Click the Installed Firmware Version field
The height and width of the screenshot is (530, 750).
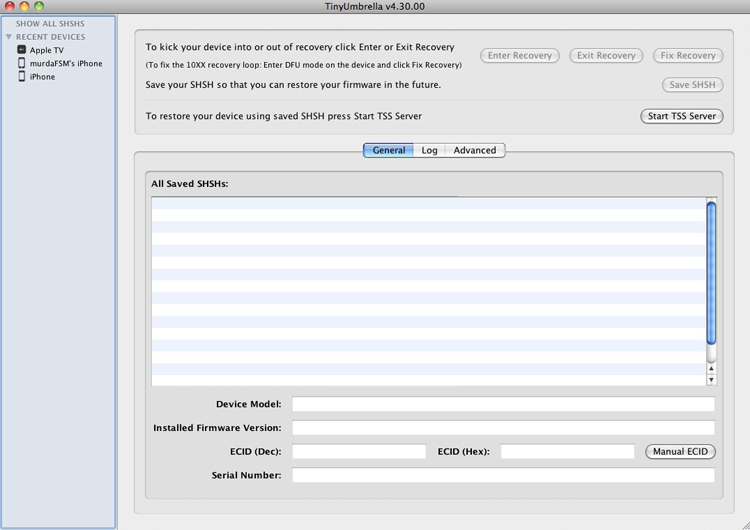pyautogui.click(x=504, y=428)
